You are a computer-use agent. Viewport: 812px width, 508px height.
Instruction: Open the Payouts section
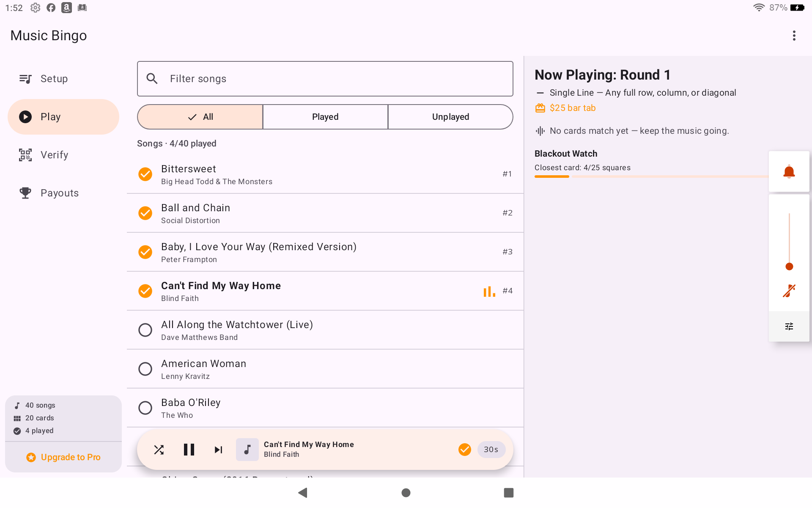(63, 193)
